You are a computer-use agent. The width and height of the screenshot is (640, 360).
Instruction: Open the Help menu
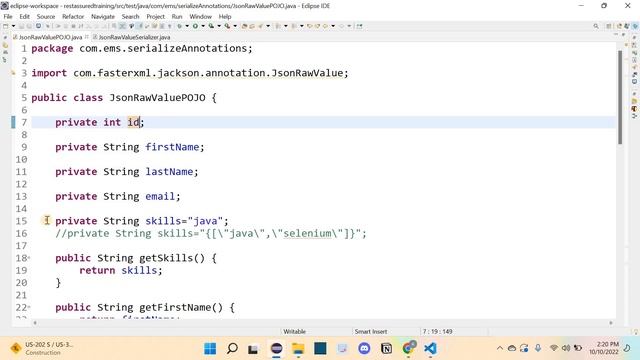click(225, 16)
